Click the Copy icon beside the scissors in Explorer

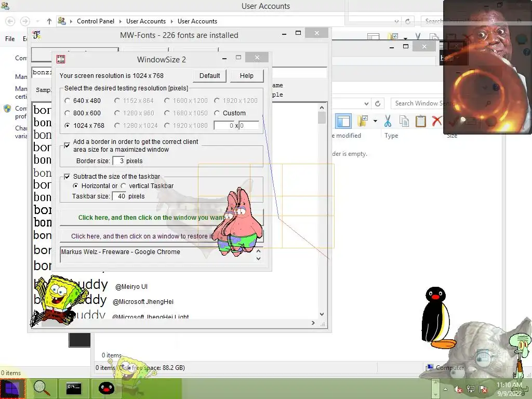tap(404, 121)
